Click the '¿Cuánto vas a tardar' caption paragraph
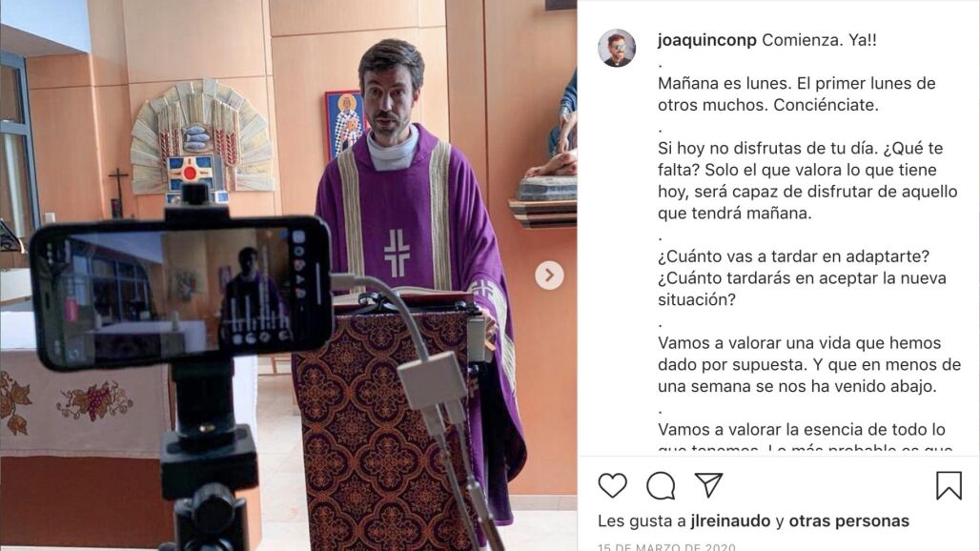 802,278
